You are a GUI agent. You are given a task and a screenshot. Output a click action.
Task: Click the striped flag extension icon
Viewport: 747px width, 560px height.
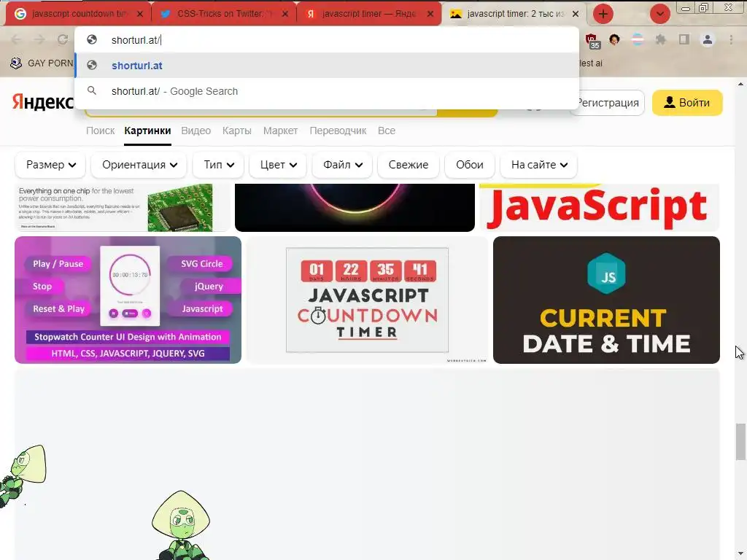coord(638,39)
